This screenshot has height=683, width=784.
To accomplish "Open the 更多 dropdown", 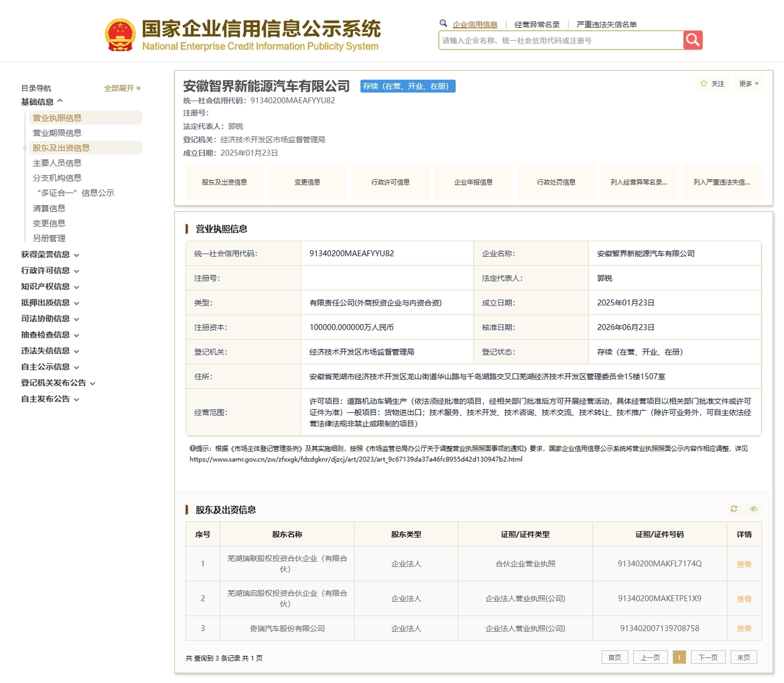I will click(x=749, y=83).
